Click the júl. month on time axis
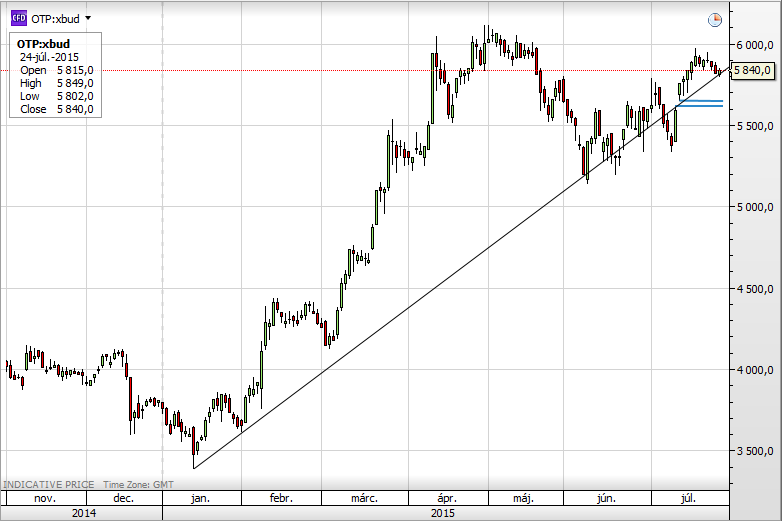The width and height of the screenshot is (782, 522). 688,498
